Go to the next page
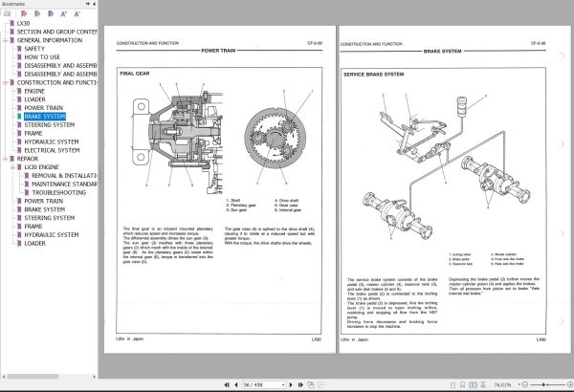The image size is (574, 392). (x=291, y=384)
